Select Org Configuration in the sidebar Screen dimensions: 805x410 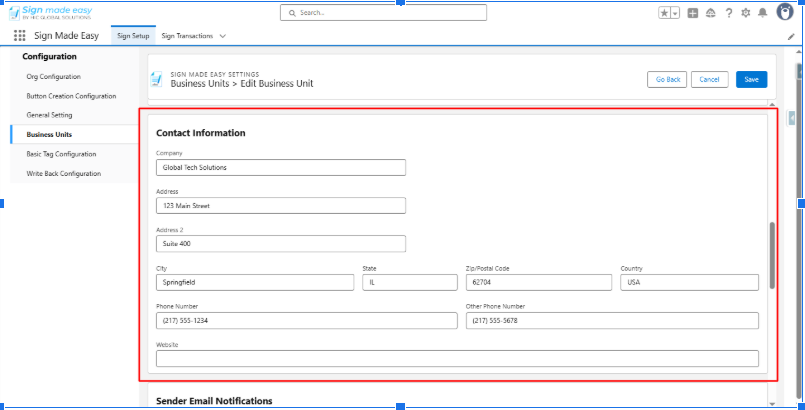point(54,76)
